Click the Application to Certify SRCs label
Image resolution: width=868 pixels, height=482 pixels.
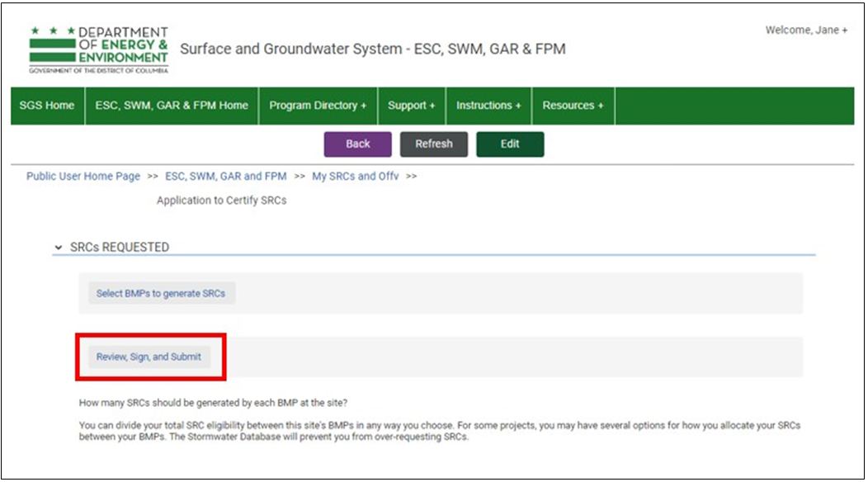click(x=221, y=201)
